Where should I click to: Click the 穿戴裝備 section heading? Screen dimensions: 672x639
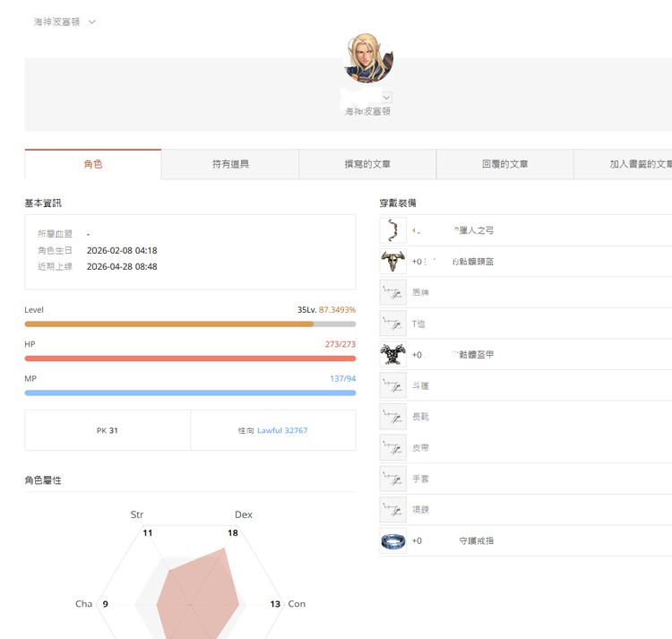pyautogui.click(x=398, y=203)
